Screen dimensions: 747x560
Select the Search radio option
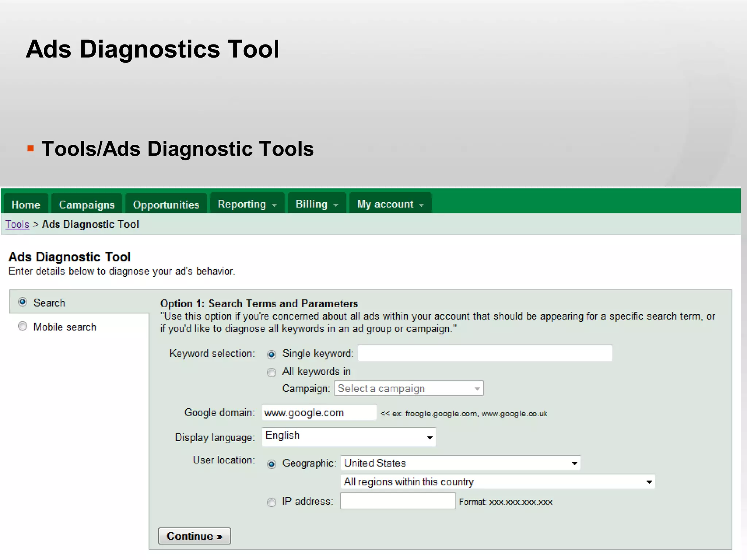[x=23, y=302]
